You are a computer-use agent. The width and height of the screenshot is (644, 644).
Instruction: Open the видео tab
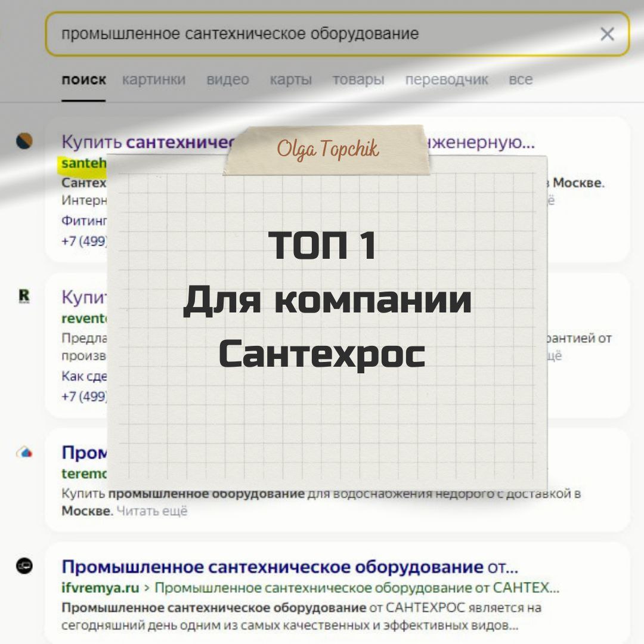click(228, 80)
